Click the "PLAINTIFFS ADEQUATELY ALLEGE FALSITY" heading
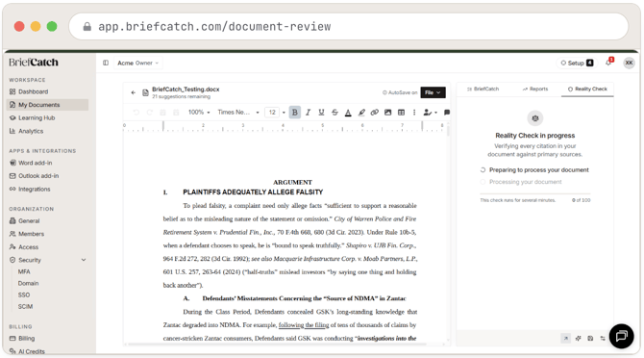 pyautogui.click(x=253, y=192)
